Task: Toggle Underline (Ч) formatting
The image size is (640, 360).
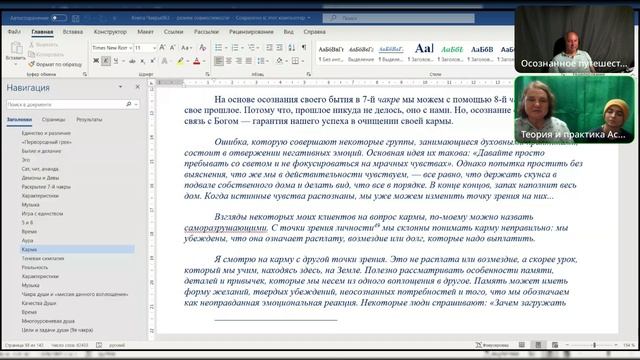Action: point(116,61)
